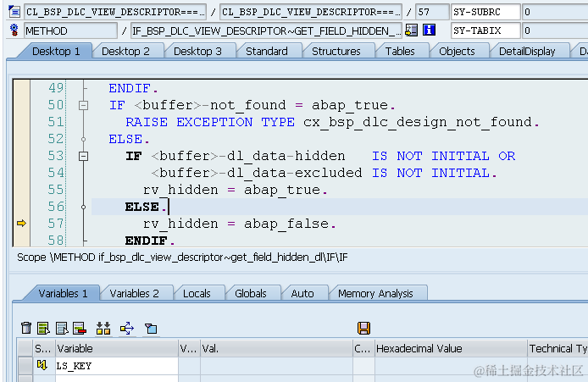The width and height of the screenshot is (588, 382).
Task: Open the Structures tab
Action: tap(336, 52)
